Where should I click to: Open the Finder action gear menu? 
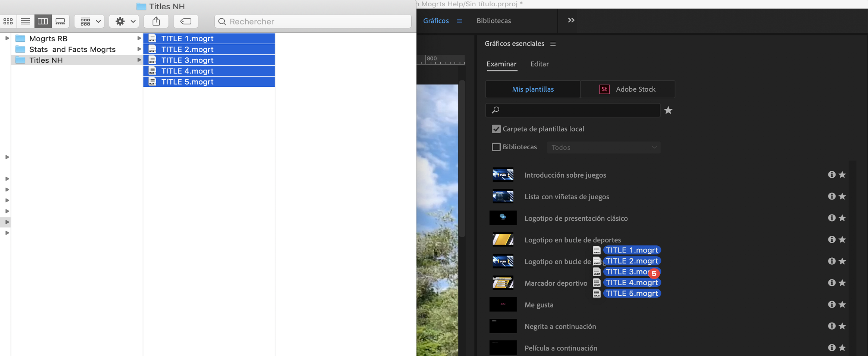click(x=124, y=22)
